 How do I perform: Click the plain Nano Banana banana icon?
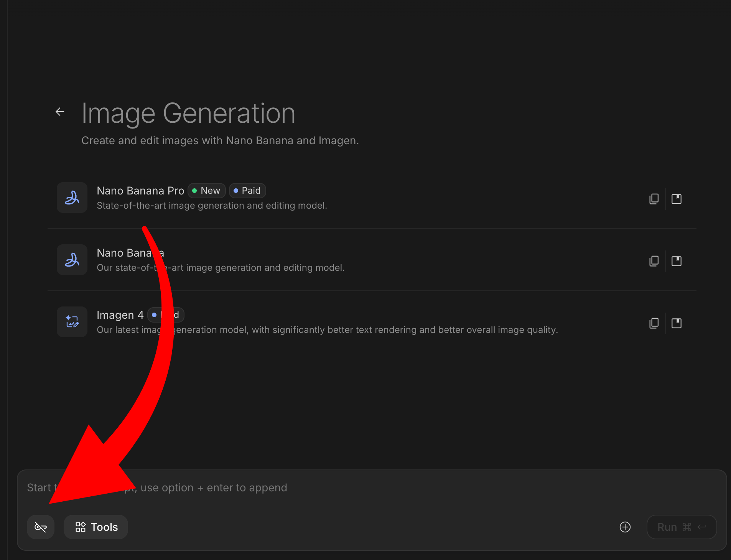coord(72,260)
